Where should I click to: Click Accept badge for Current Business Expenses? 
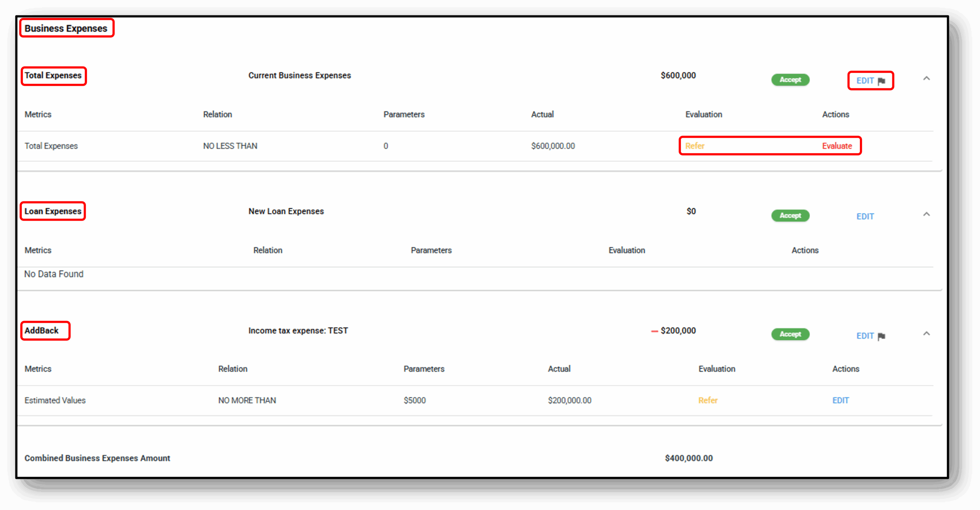pos(790,80)
